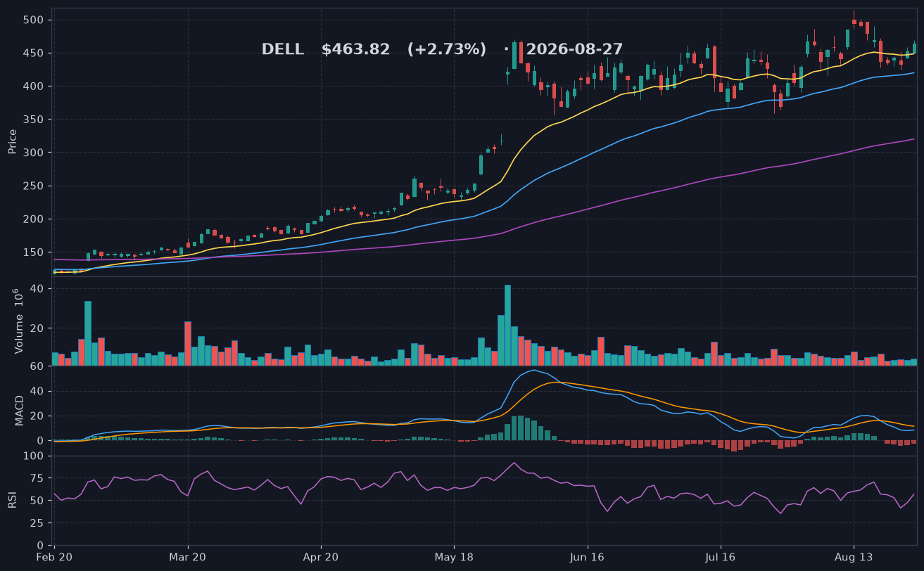Select the Price axis title
Viewport: 924px width, 571px height.
pos(13,141)
